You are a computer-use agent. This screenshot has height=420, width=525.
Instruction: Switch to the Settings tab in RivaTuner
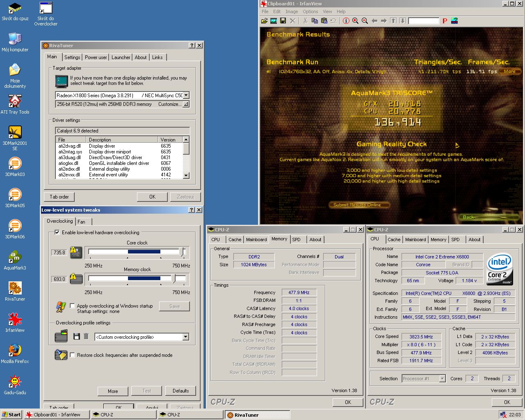pyautogui.click(x=72, y=57)
